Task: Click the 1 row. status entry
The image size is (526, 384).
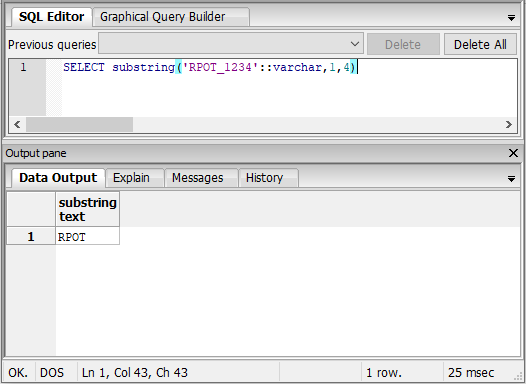Action: (x=384, y=373)
